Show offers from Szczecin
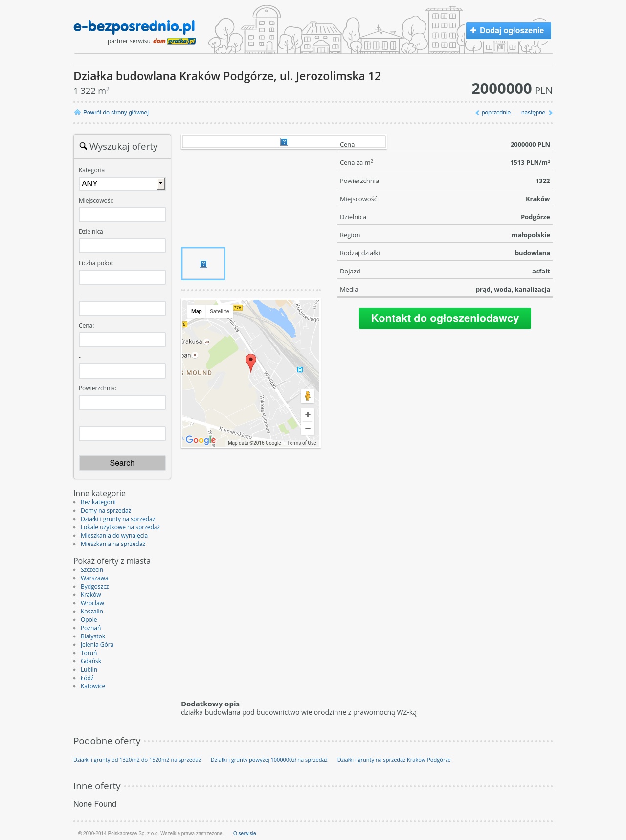This screenshot has width=626, height=840. [92, 570]
